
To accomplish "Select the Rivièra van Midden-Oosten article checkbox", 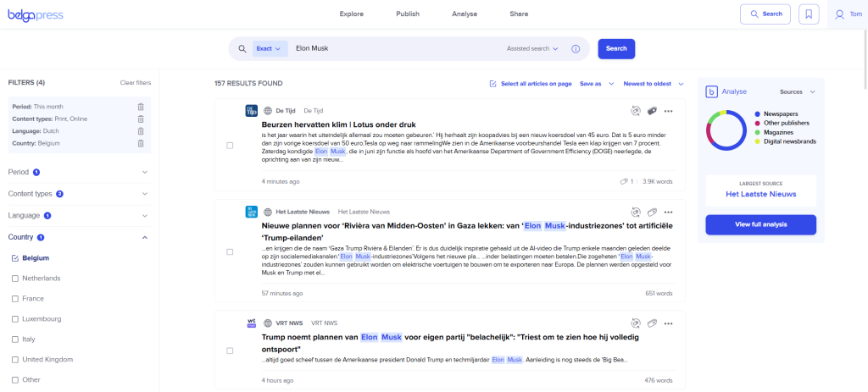I will pos(230,251).
